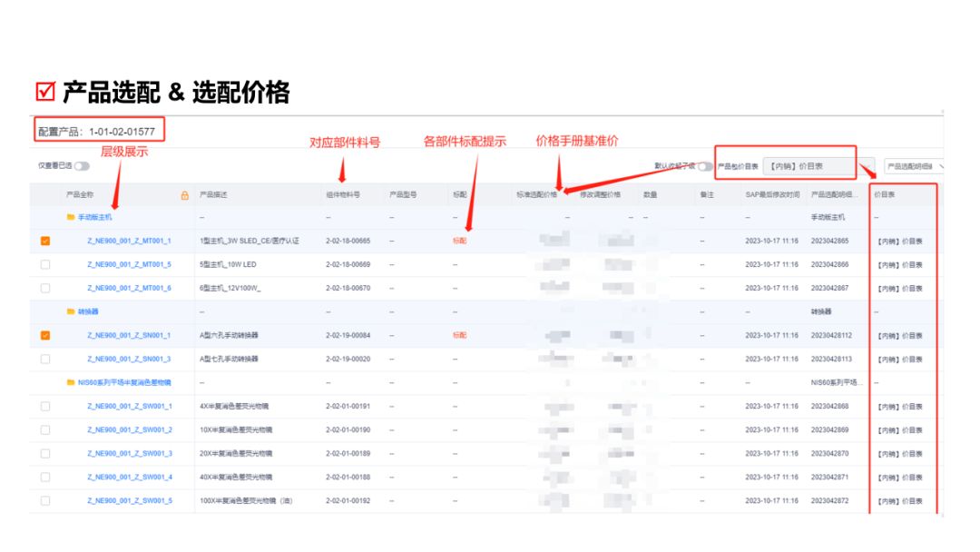Open the Z_NE900_001_Z_MT001_5 product link
Screen dimensions: 980x552
pyautogui.click(x=129, y=264)
